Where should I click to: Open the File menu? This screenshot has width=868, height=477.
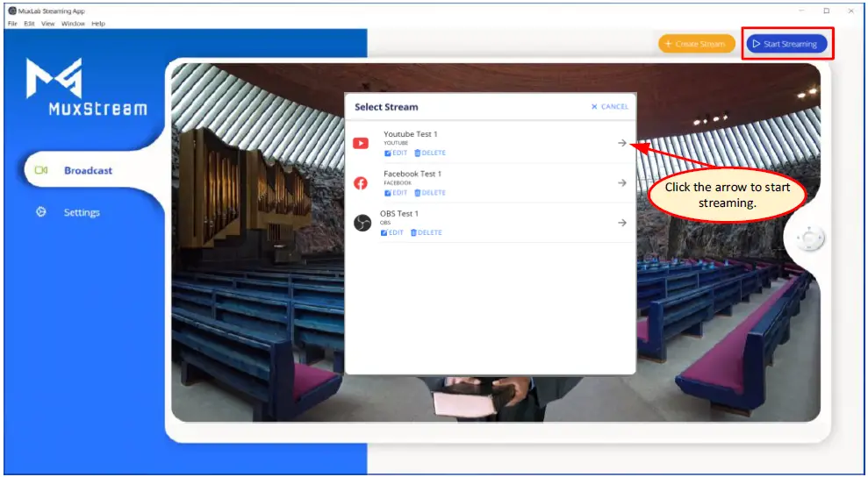pos(13,24)
